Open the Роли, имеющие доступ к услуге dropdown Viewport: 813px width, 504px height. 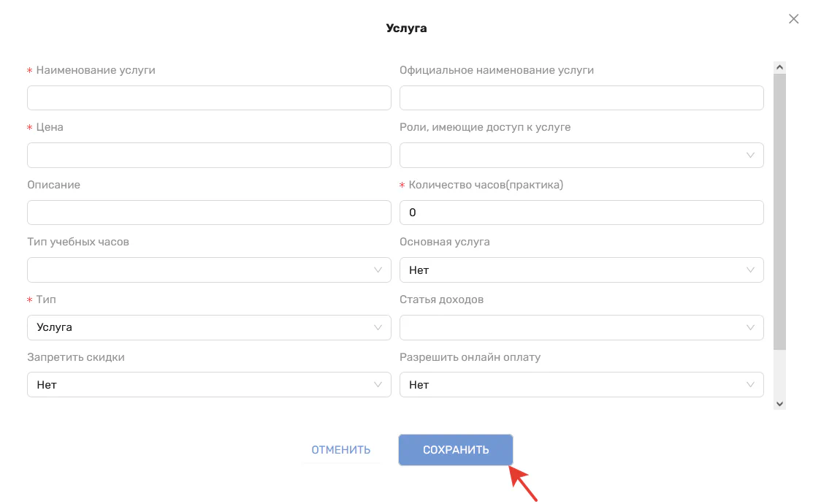click(x=581, y=155)
